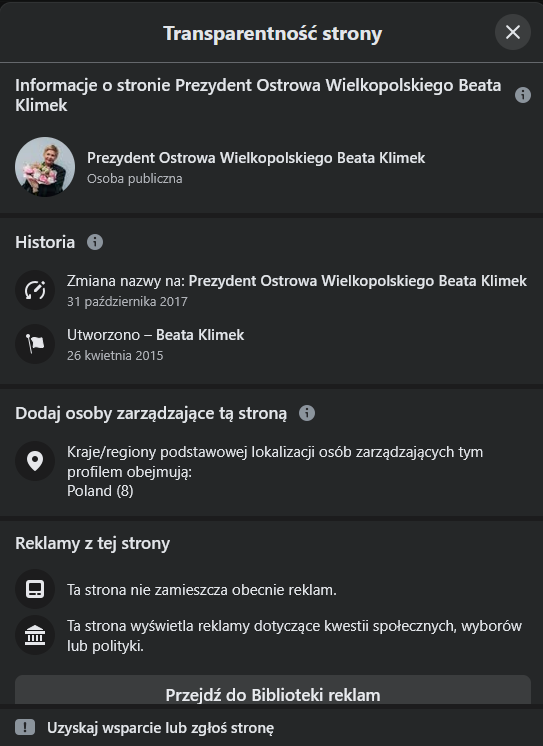Open info icon beside Historia heading
Viewport: 543px width, 746px height.
(x=95, y=242)
